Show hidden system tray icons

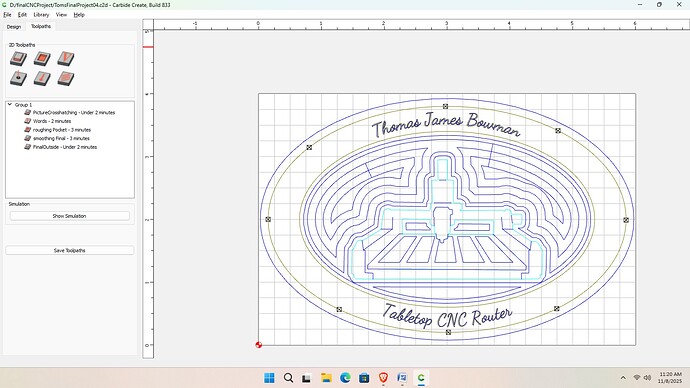[x=623, y=377]
